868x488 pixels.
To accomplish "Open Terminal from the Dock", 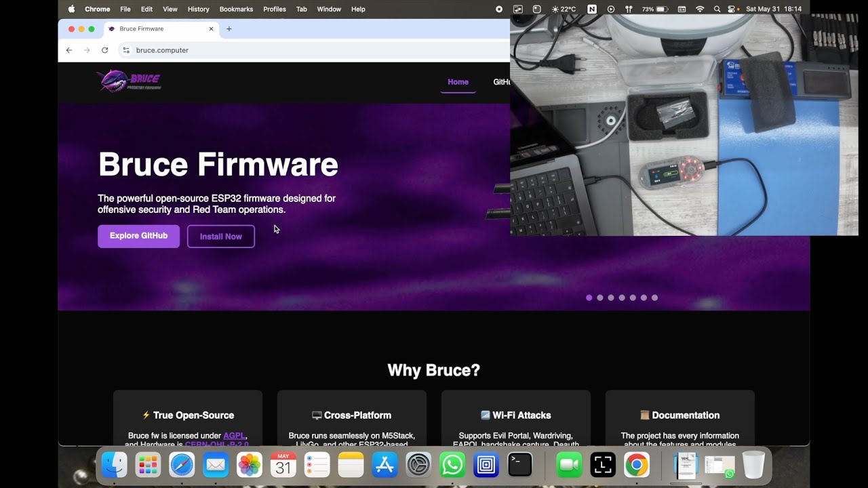I will (520, 465).
